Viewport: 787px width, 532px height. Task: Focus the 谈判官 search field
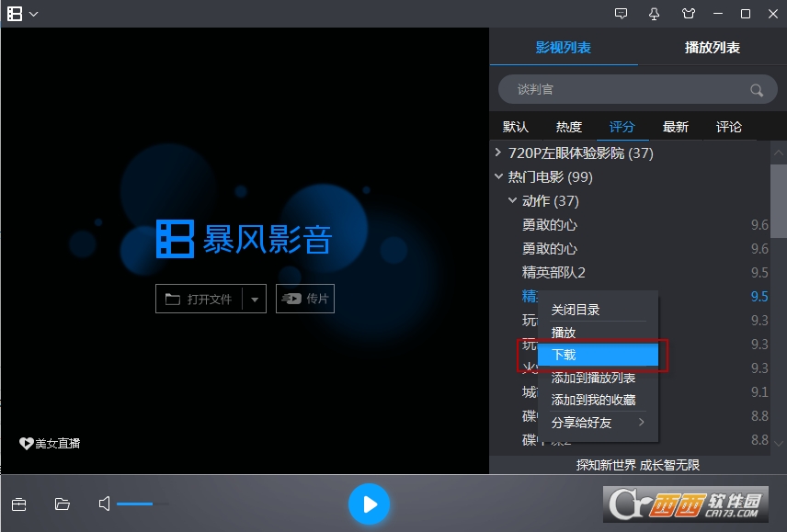pos(637,89)
